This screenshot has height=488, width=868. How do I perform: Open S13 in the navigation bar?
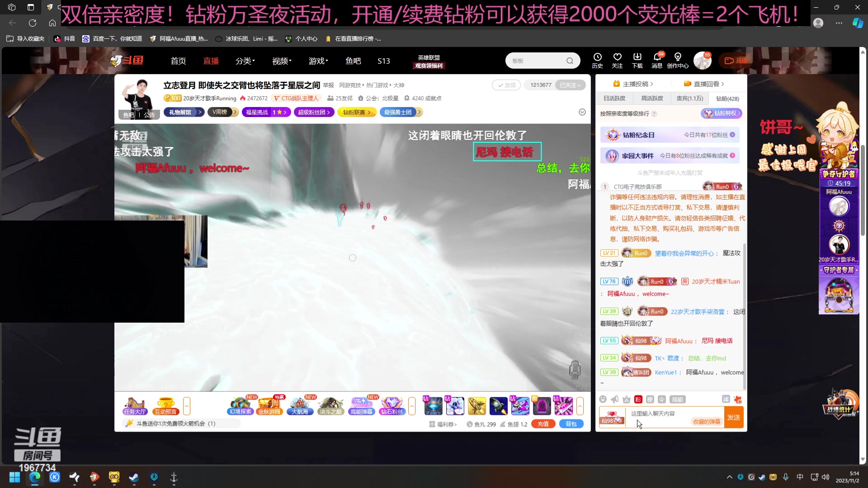(384, 61)
